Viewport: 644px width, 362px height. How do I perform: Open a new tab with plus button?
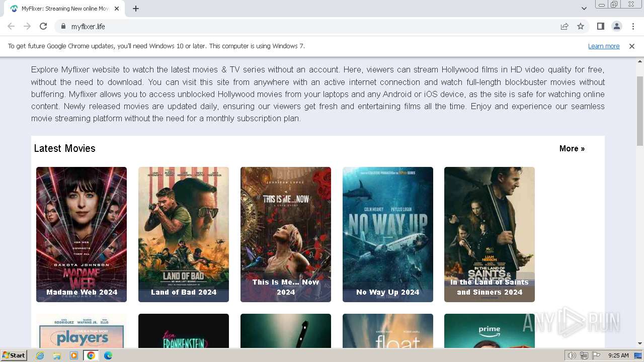pyautogui.click(x=136, y=9)
